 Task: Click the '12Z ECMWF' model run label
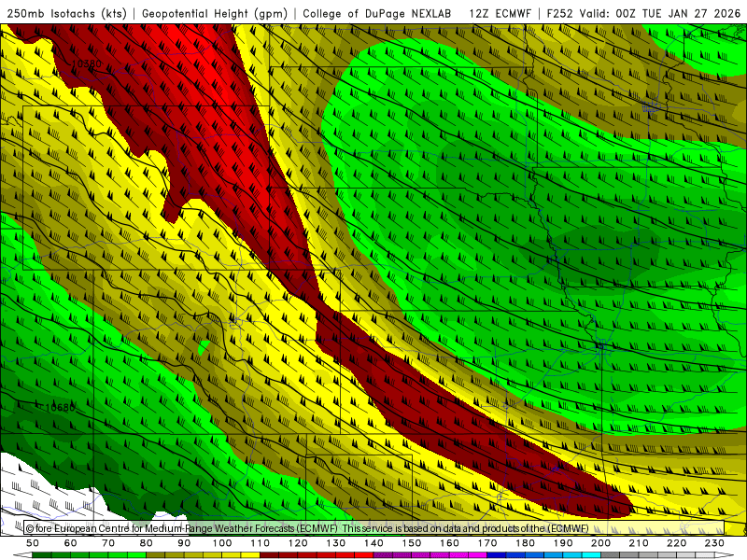pos(500,14)
